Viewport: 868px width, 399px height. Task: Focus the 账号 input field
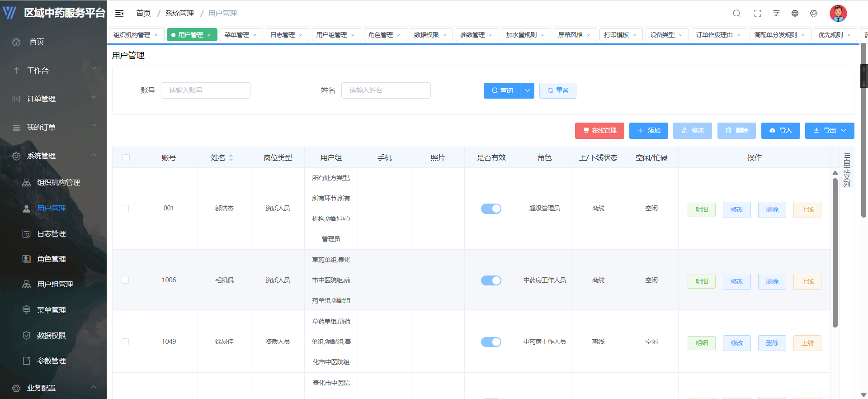(206, 90)
